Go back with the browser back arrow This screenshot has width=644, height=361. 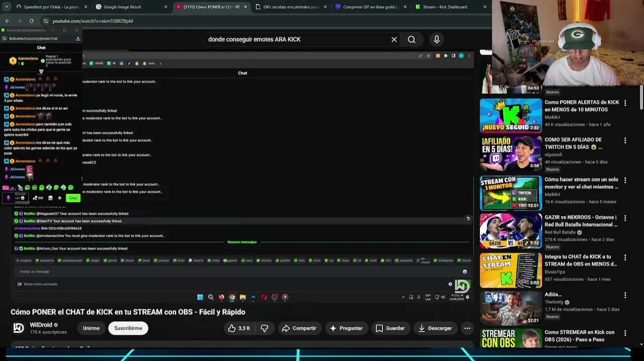(x=7, y=21)
